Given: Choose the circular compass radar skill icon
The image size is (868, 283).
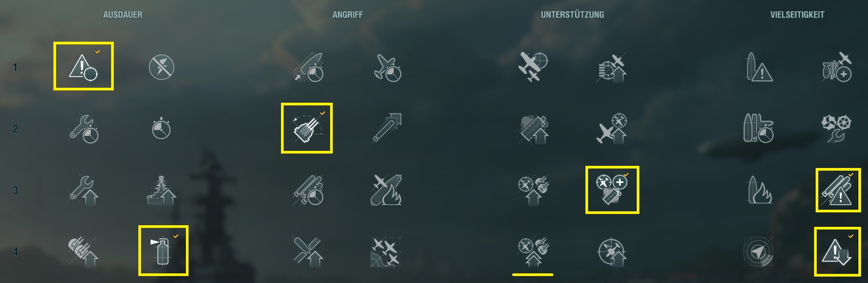Looking at the screenshot, I should [x=758, y=251].
